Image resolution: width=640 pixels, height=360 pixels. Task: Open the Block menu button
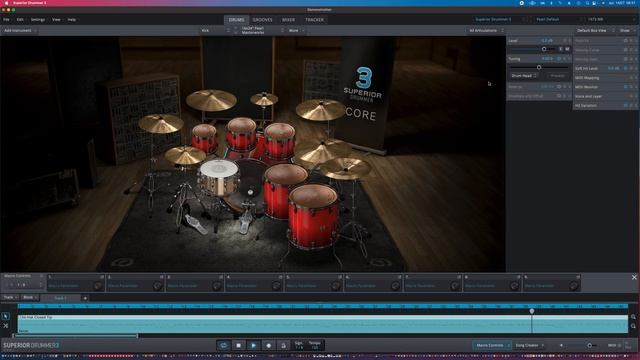point(30,298)
